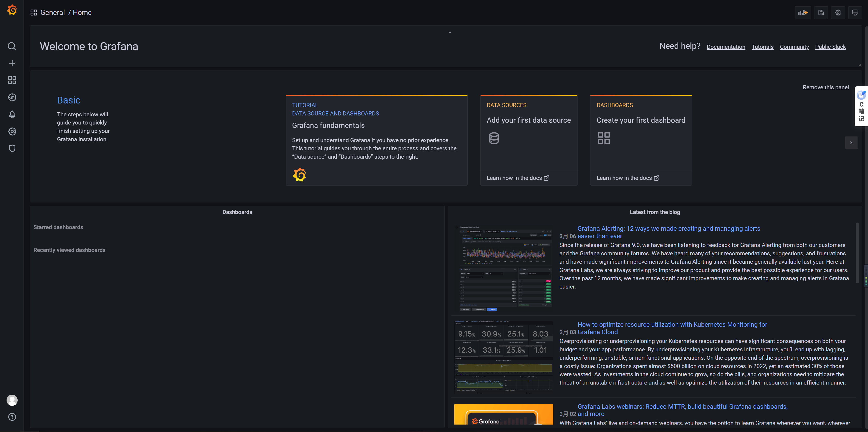
Task: Open the Create plus menu in sidebar
Action: pos(12,63)
